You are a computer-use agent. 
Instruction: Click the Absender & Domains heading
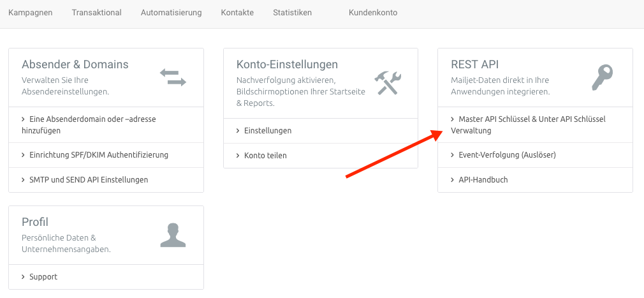pyautogui.click(x=75, y=64)
